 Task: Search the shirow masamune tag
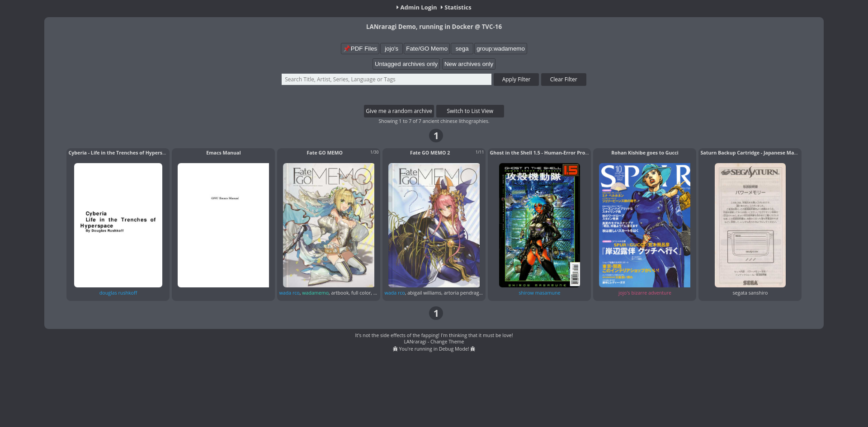(x=539, y=293)
